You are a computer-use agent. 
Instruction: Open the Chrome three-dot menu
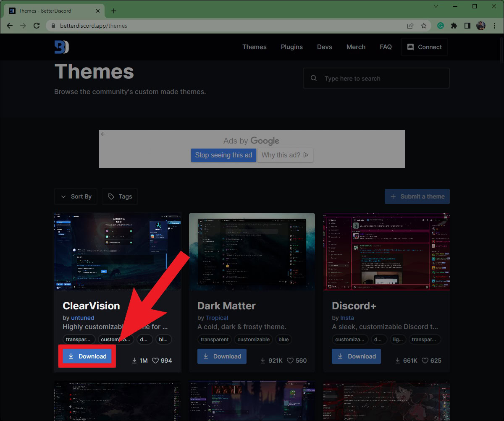[x=494, y=26]
